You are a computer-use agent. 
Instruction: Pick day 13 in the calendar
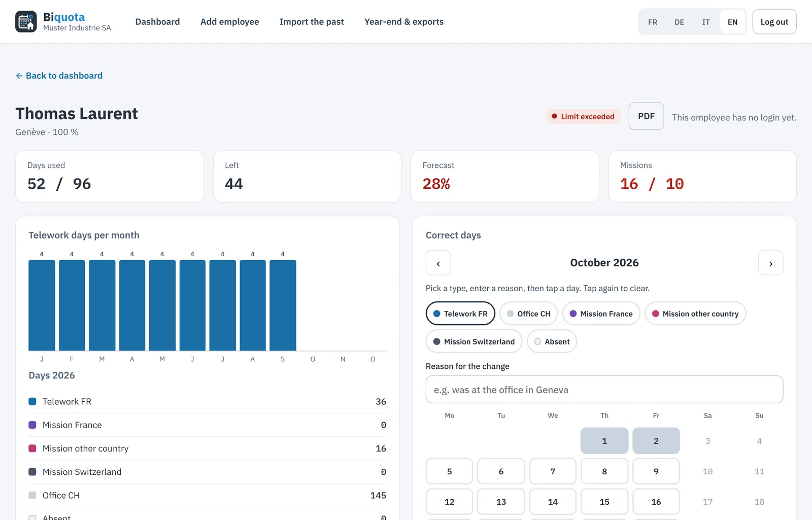click(501, 502)
